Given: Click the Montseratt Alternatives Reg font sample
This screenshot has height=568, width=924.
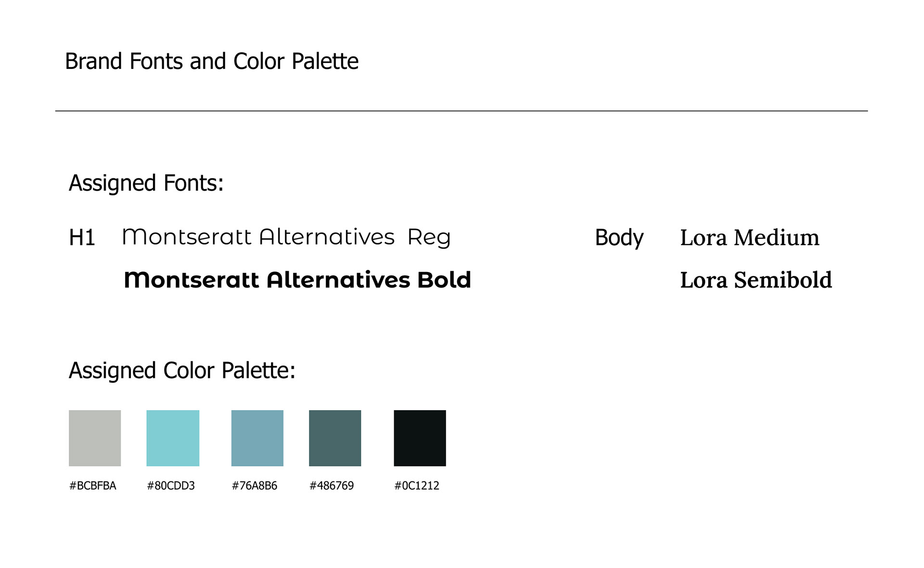Looking at the screenshot, I should (x=286, y=237).
